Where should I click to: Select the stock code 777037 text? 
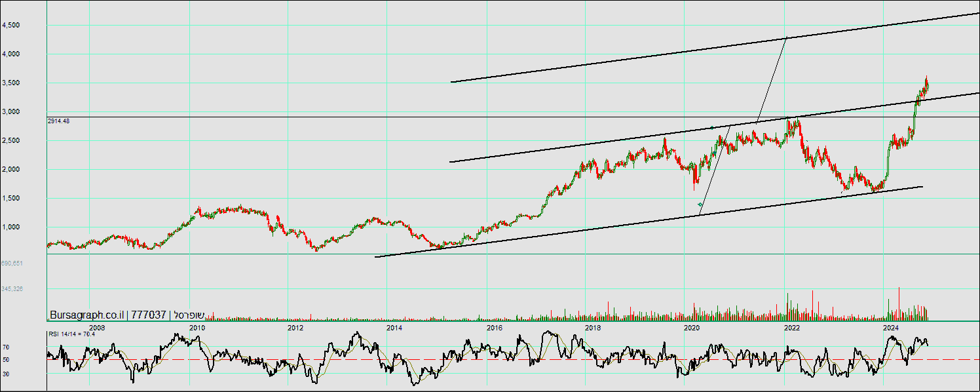tap(148, 315)
